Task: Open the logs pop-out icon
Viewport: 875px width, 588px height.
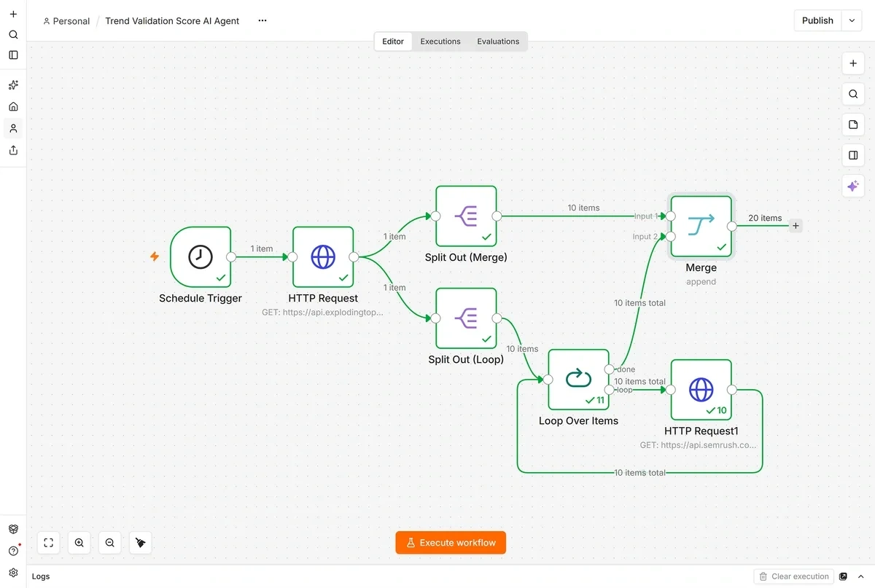Action: click(844, 576)
